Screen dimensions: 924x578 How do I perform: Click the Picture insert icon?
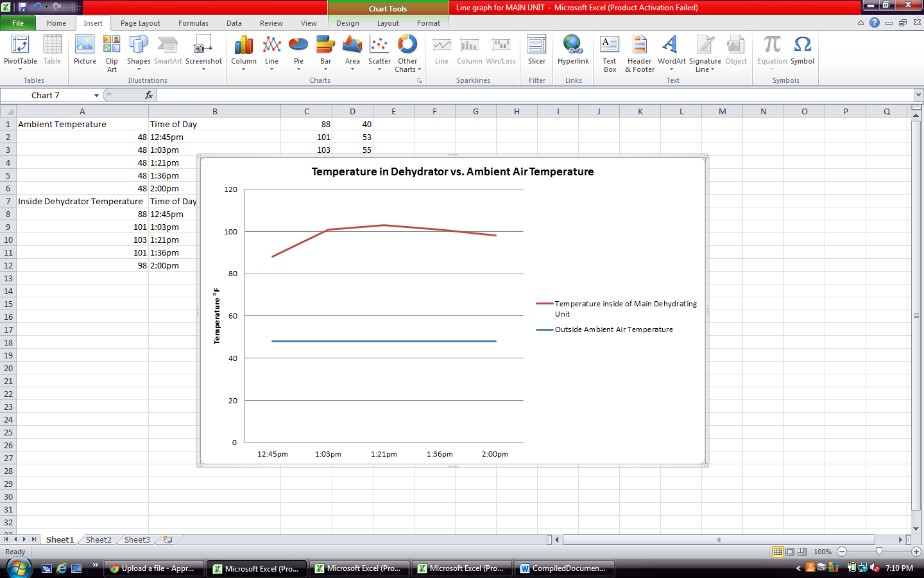coord(85,50)
